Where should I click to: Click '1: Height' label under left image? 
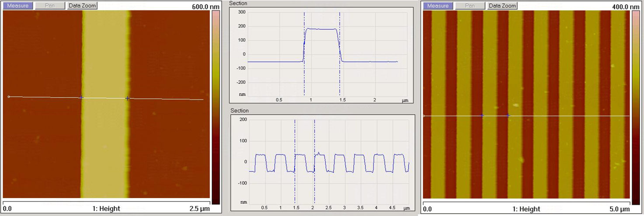pos(106,209)
